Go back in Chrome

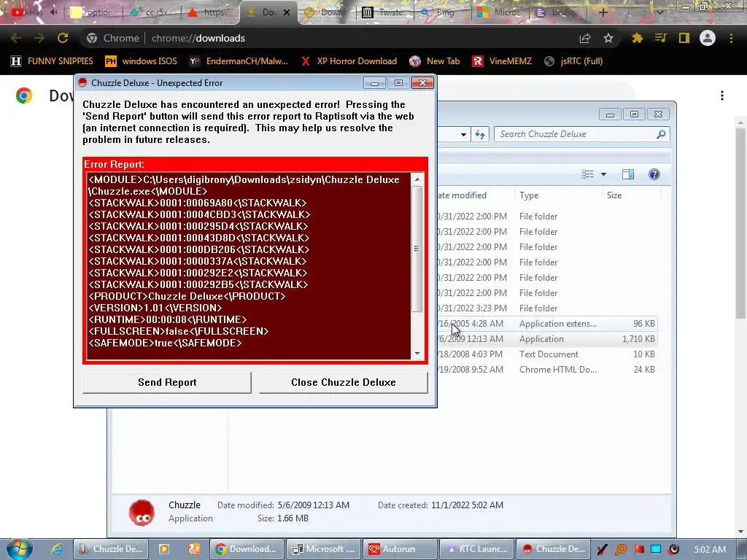pyautogui.click(x=16, y=38)
